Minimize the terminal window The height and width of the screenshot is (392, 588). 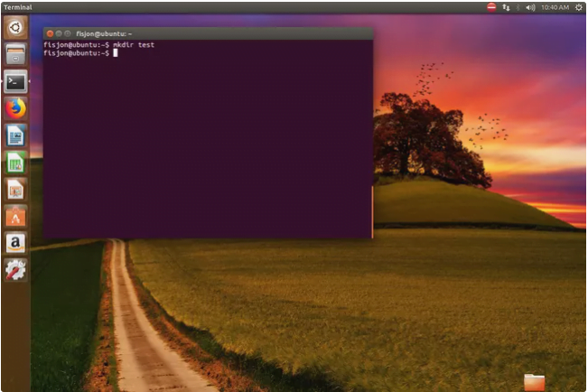pos(59,33)
